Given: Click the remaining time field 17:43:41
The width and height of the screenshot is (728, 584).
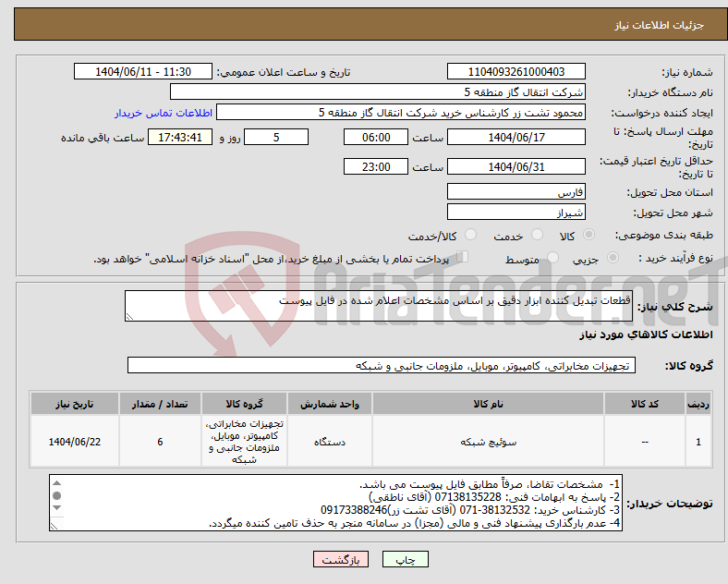Looking at the screenshot, I should (x=180, y=138).
